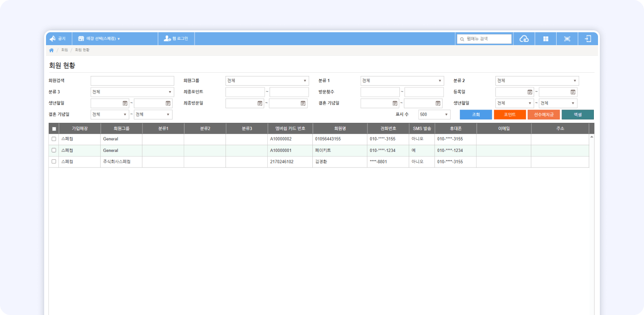Toggle the fullscreen icon in top bar
The width and height of the screenshot is (644, 315).
coord(567,39)
